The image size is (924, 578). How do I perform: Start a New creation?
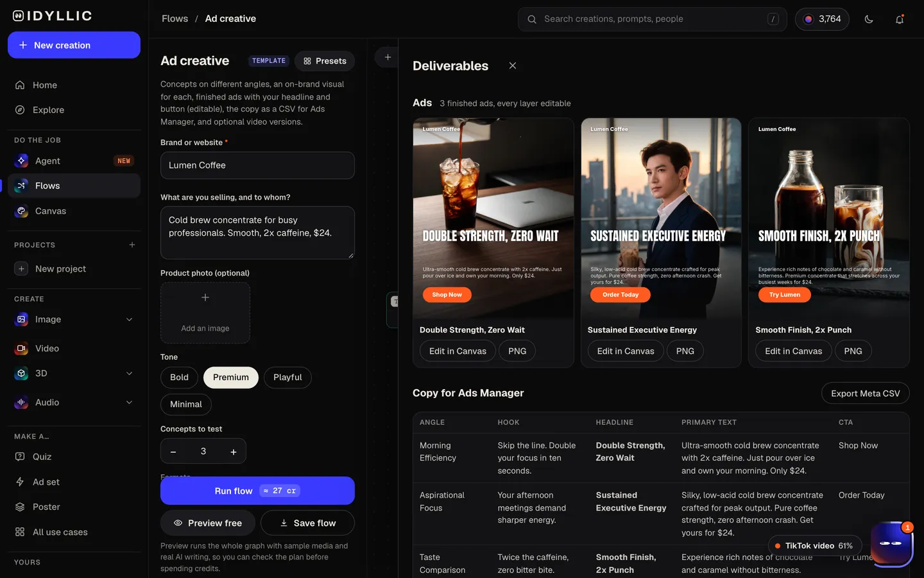coord(74,45)
